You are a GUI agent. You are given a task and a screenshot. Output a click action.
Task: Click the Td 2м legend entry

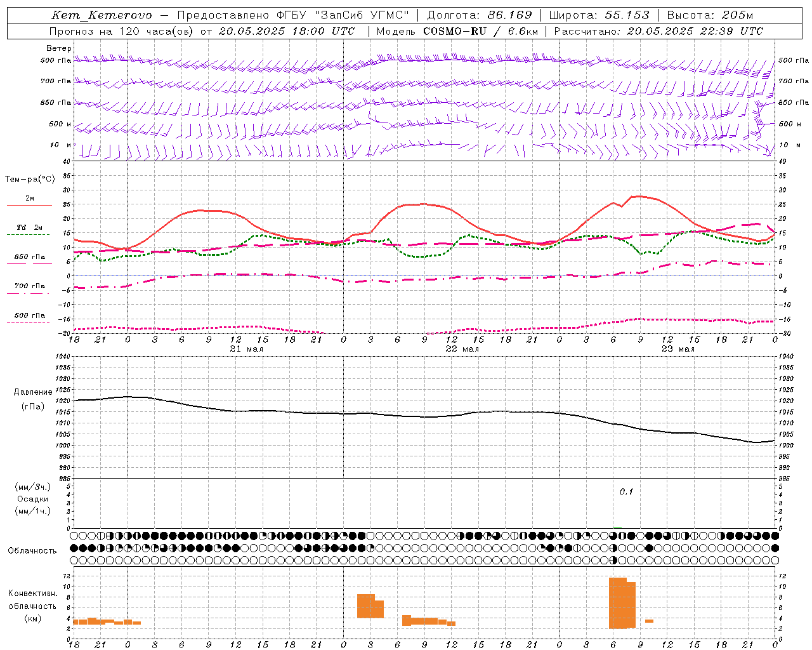[30, 227]
